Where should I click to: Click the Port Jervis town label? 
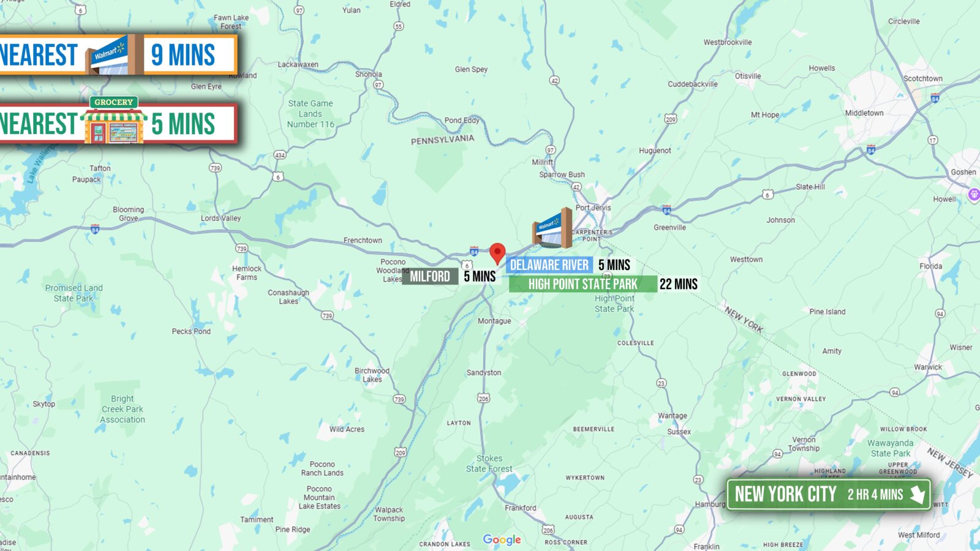[x=593, y=208]
